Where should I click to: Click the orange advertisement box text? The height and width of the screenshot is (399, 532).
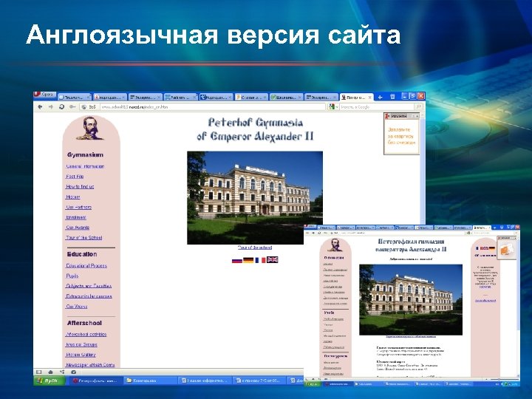402,137
